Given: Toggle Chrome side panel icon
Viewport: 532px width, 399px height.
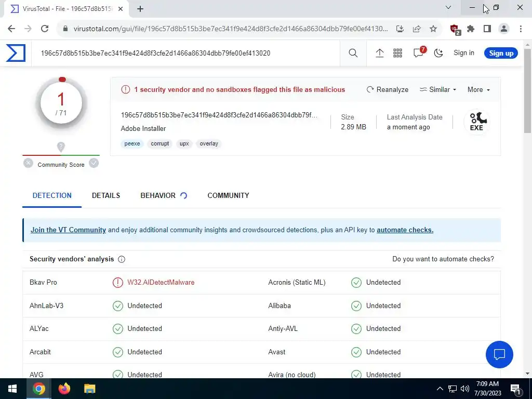Looking at the screenshot, I should click(487, 29).
